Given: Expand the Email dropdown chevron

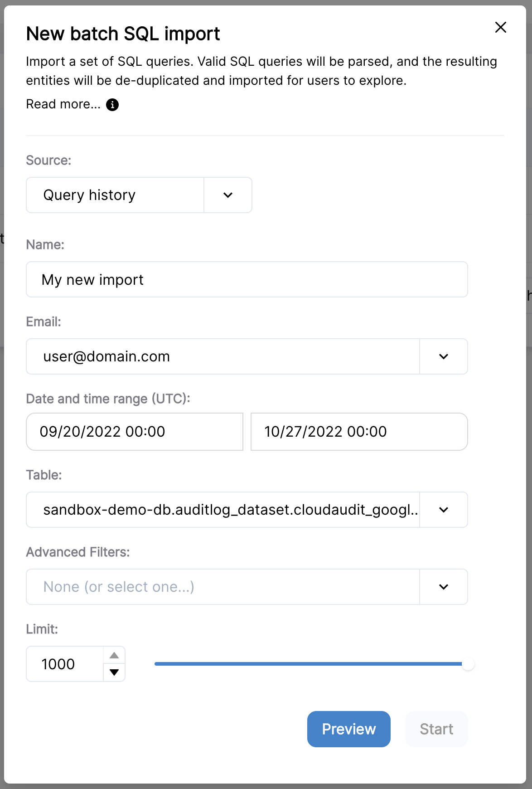Looking at the screenshot, I should point(444,356).
